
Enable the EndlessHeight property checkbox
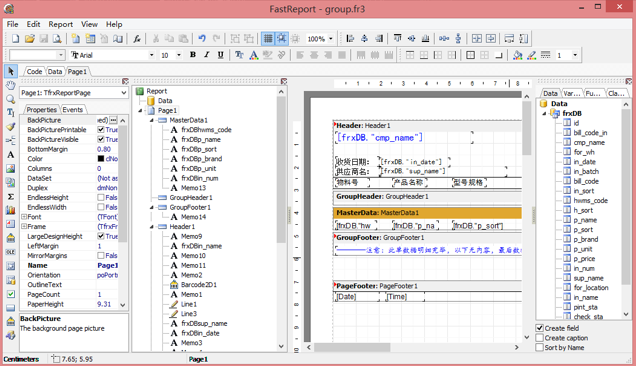[101, 197]
